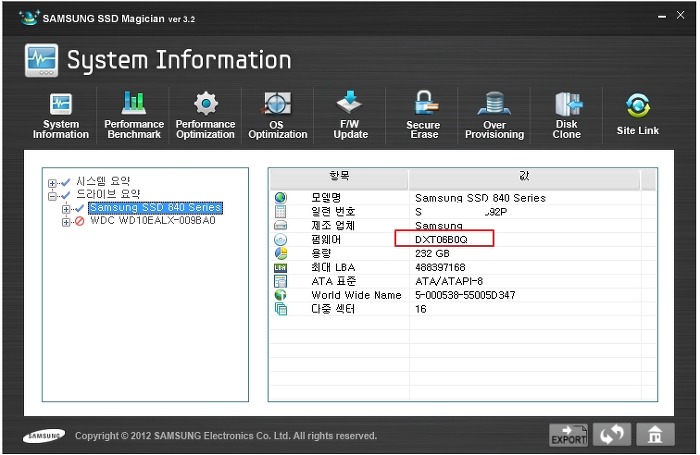The image size is (700, 455).
Task: Select the 모델명 row label
Action: [326, 198]
